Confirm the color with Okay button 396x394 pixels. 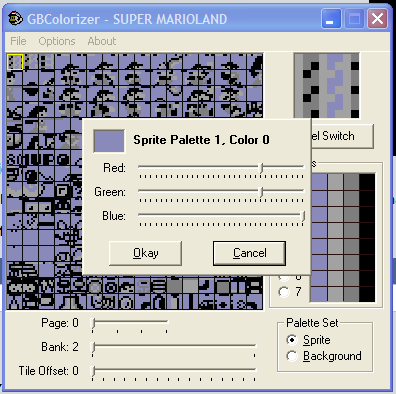point(146,253)
